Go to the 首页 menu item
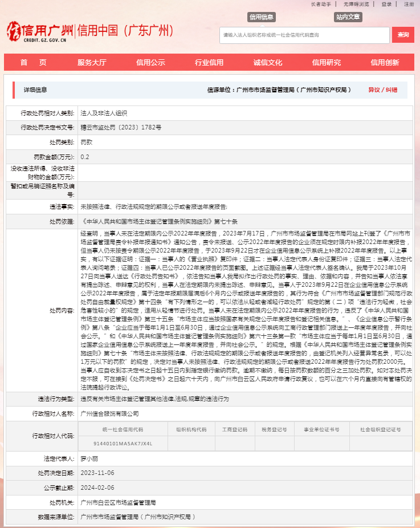The height and width of the screenshot is (528, 420). click(33, 62)
